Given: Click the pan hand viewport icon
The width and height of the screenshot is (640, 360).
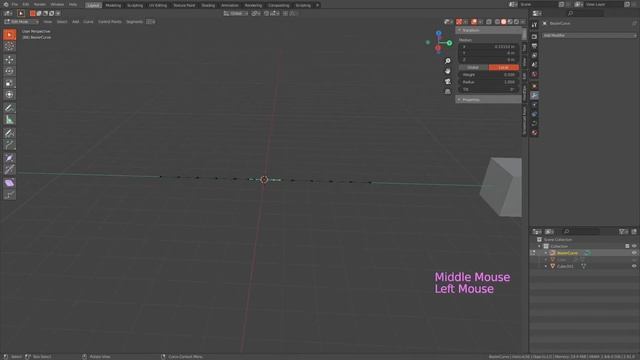Looking at the screenshot, I should (x=448, y=71).
